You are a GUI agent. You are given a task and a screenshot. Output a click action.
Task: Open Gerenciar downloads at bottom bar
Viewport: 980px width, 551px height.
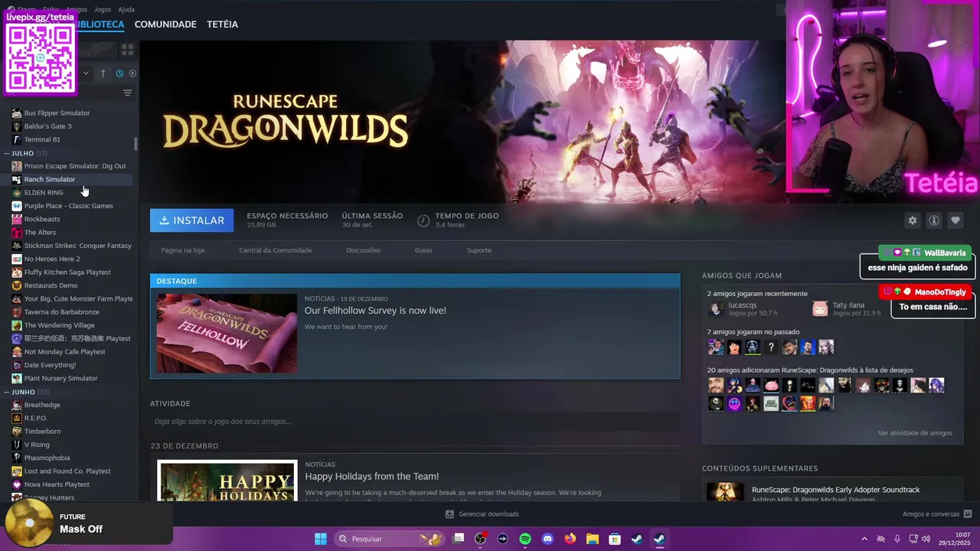(x=482, y=514)
